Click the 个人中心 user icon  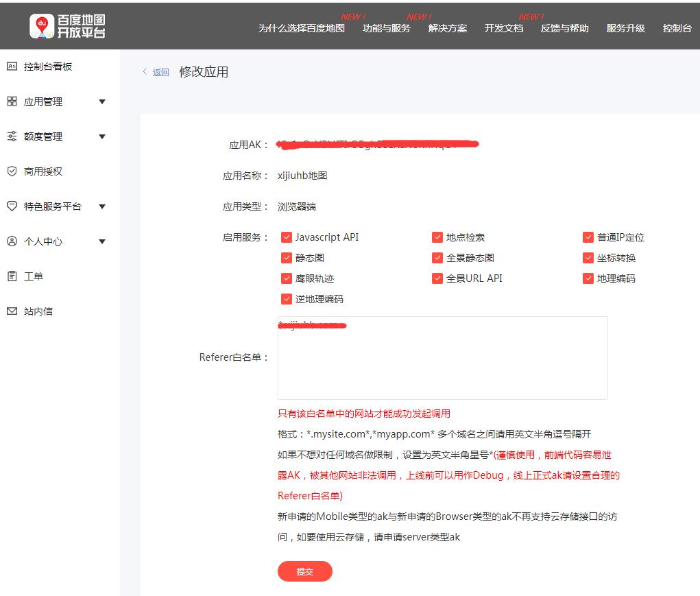[12, 241]
